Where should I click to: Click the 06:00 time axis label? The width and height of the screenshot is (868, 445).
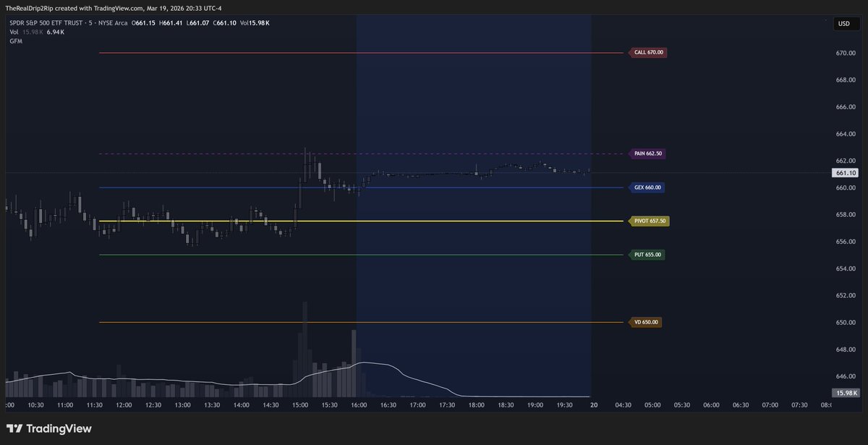click(711, 405)
